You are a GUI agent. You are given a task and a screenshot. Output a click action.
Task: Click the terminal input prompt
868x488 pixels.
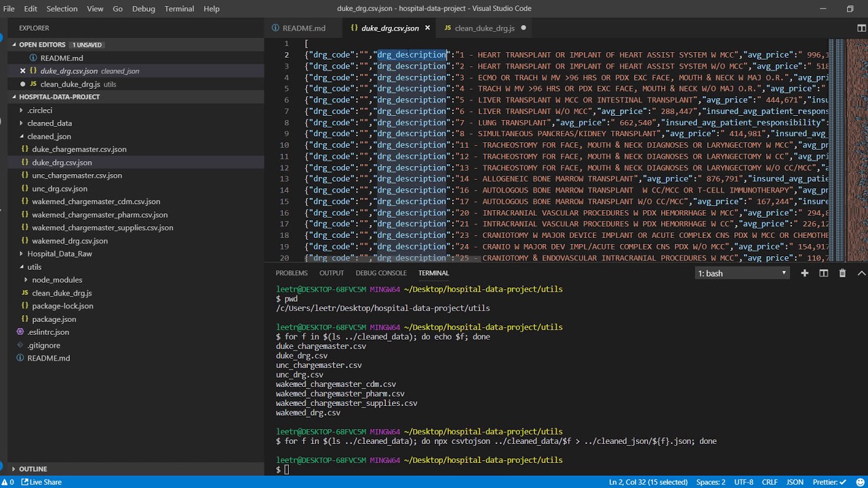pos(286,470)
